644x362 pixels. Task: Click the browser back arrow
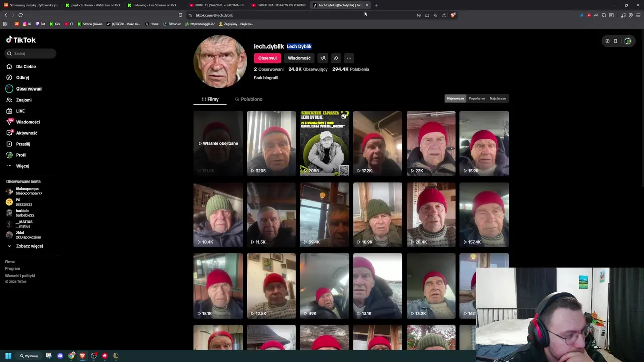click(6, 15)
